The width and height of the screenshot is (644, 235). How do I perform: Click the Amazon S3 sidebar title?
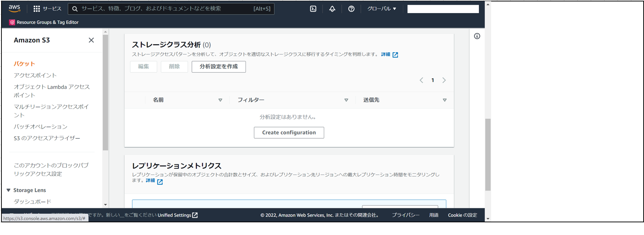(32, 40)
